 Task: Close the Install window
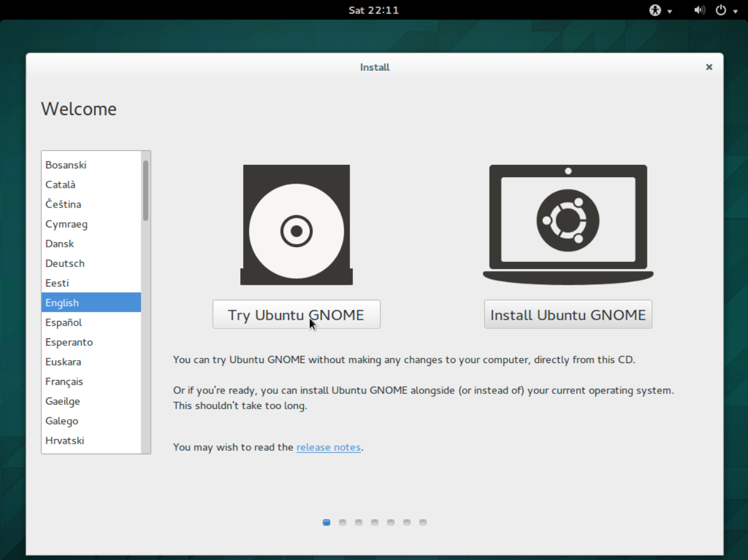pos(709,67)
